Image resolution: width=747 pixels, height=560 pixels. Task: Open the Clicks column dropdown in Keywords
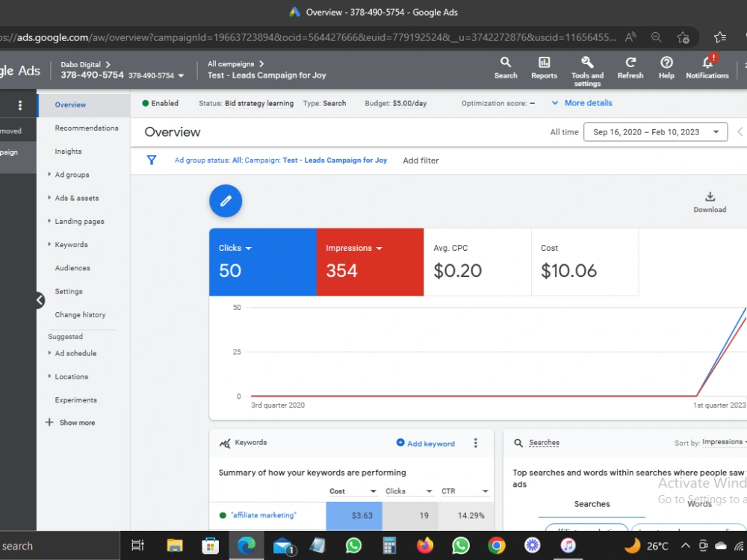(x=430, y=491)
